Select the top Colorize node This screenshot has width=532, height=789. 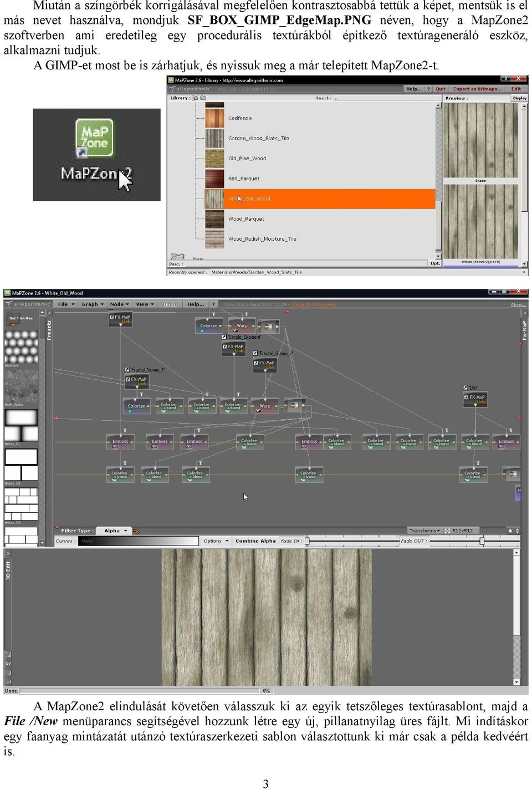209,327
